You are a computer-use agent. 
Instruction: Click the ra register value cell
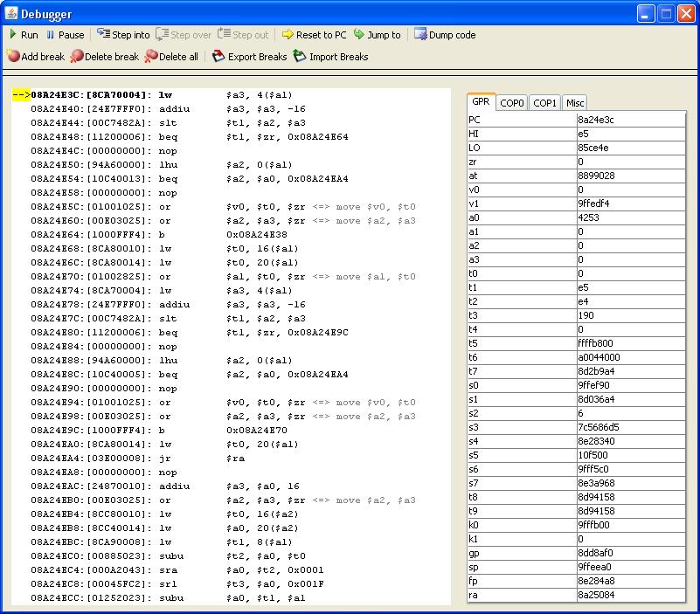point(630,595)
